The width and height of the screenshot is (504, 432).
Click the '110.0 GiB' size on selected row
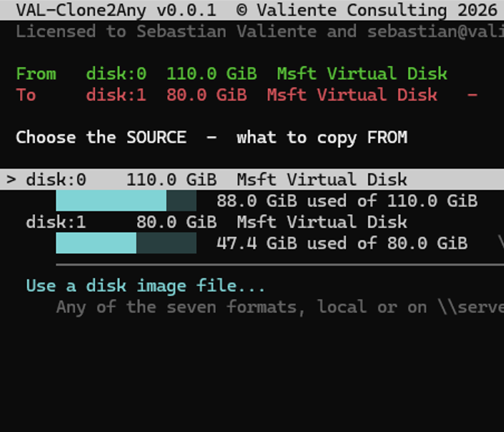click(x=171, y=180)
